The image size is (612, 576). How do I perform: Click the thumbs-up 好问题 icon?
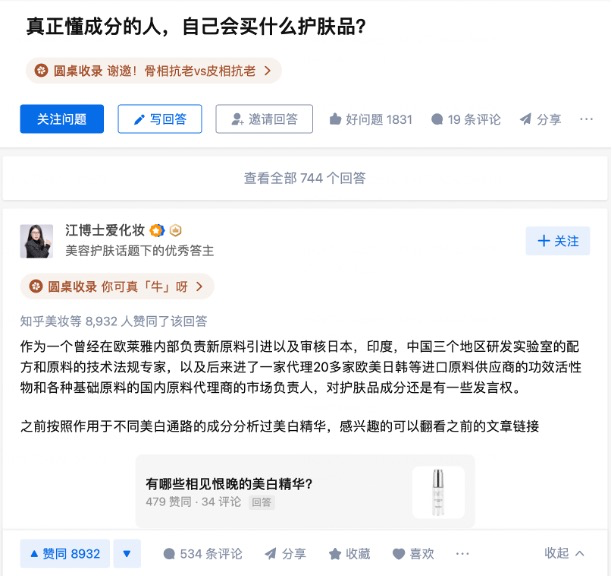(x=335, y=119)
